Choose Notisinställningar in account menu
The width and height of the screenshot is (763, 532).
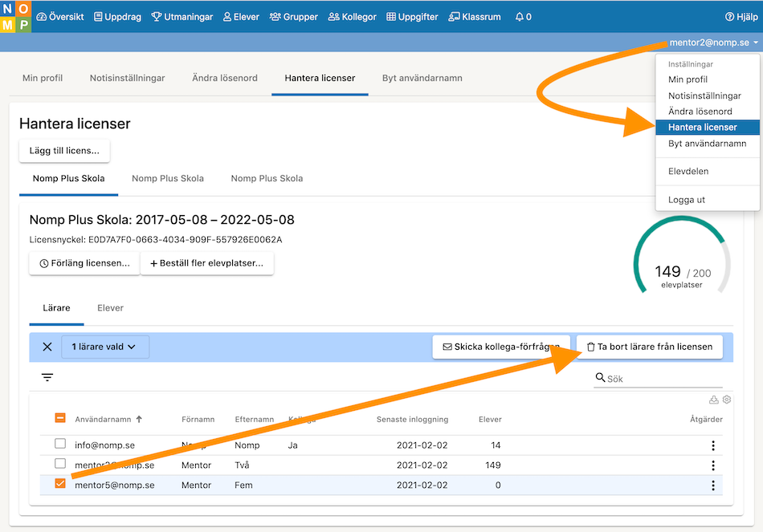click(x=708, y=95)
